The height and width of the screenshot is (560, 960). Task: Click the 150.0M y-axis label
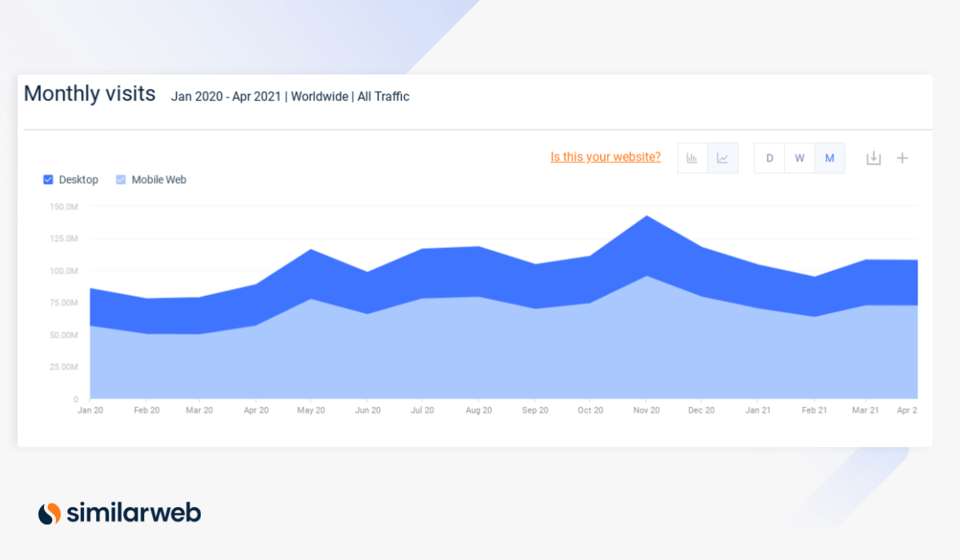pyautogui.click(x=62, y=206)
